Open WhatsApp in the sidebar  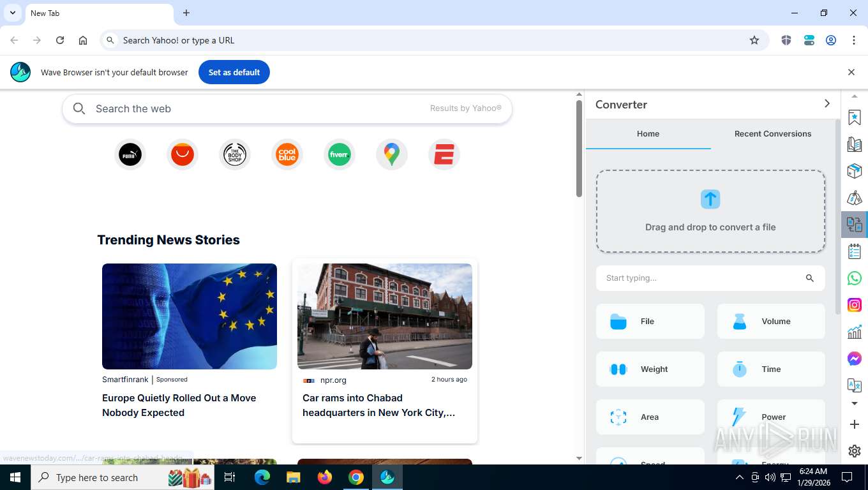855,278
